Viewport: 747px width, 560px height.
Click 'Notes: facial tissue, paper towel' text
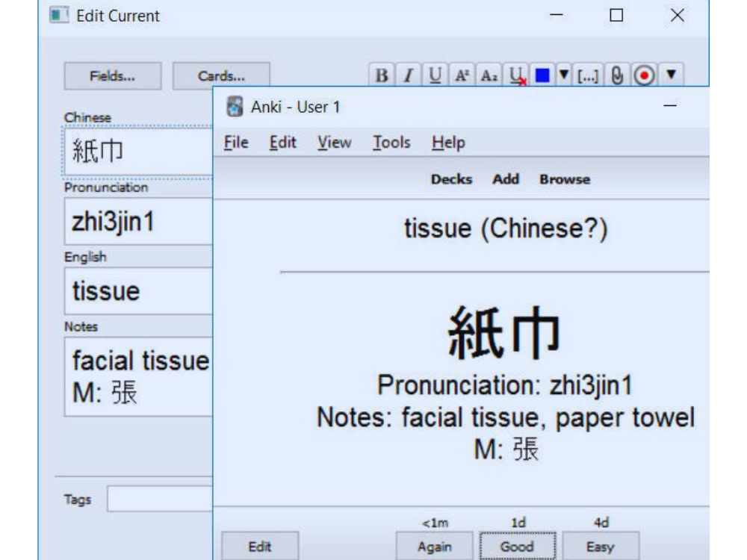point(506,417)
